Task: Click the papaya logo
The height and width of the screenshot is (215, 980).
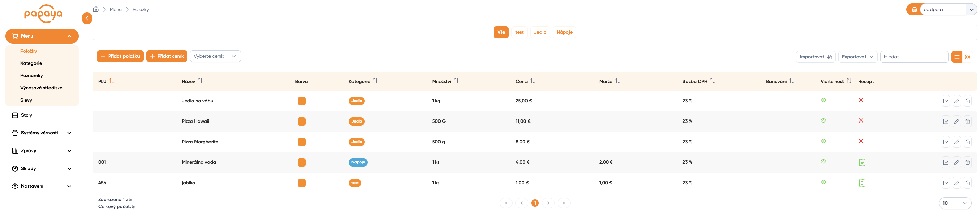Action: click(x=43, y=14)
